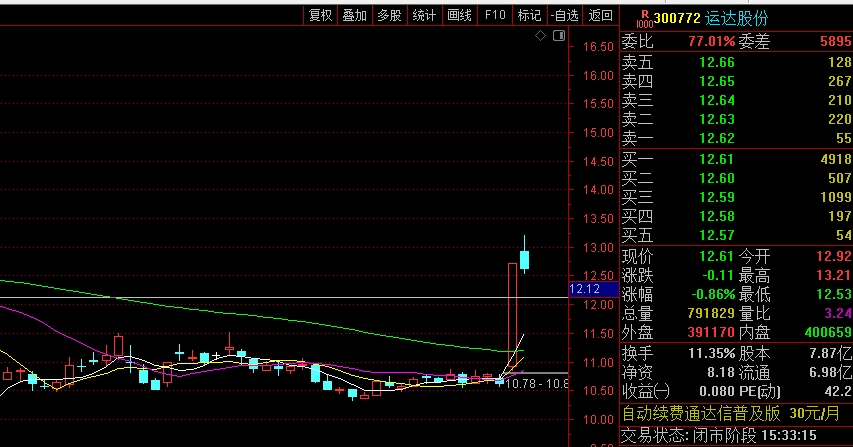Screen dimensions: 853x447
Task: Click the 卖一 price 12.62
Action: point(716,138)
